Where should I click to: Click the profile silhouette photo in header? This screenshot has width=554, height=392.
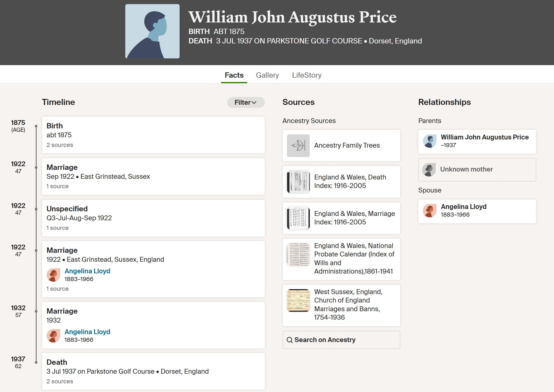[152, 31]
